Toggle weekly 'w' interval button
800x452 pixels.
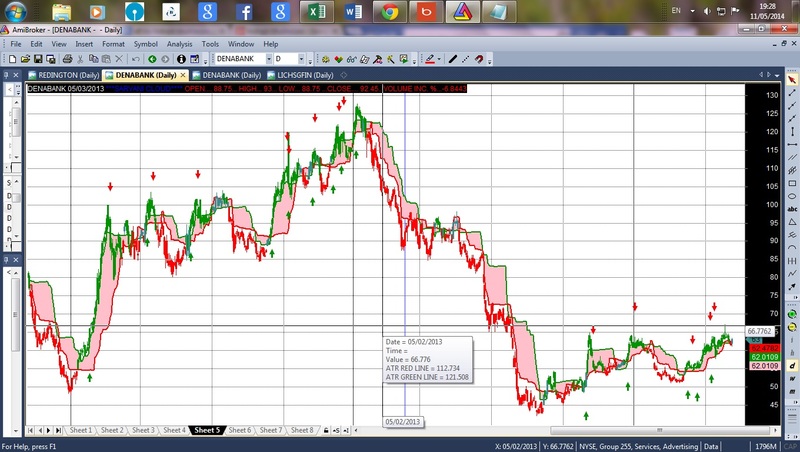pyautogui.click(x=792, y=379)
